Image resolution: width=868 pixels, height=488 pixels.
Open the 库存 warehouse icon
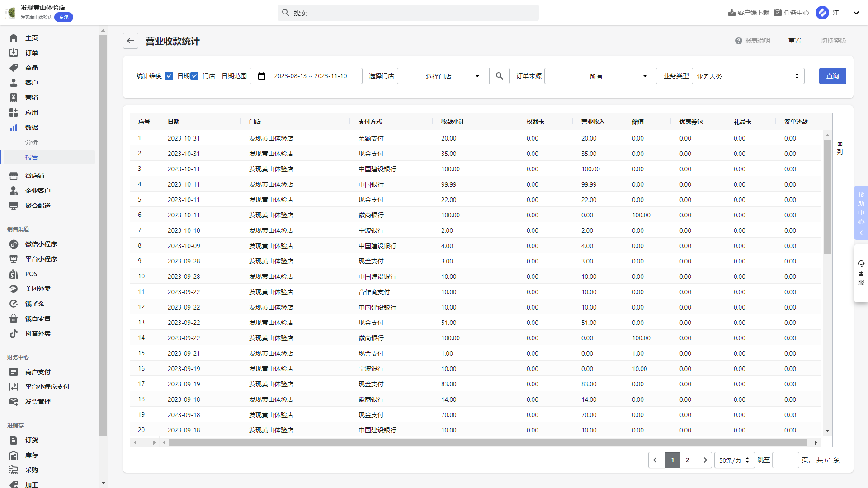pos(14,455)
